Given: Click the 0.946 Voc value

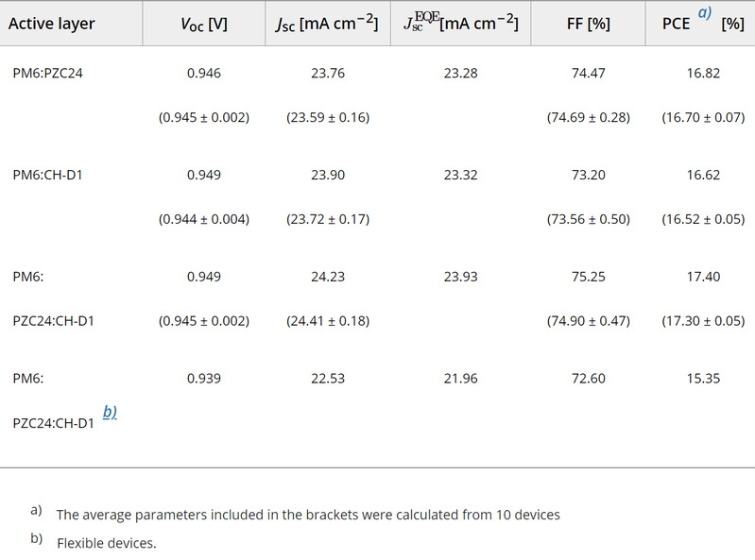Looking at the screenshot, I should tap(204, 74).
